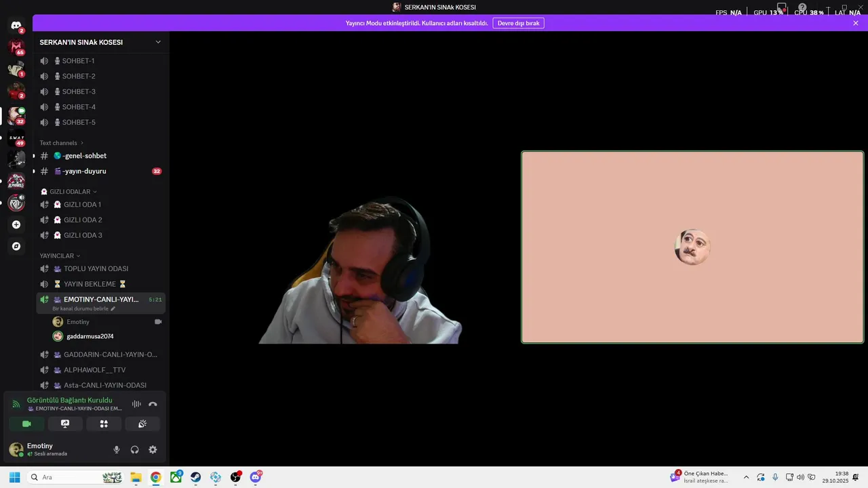Select user gaddarmusa2074 in voice channel
The height and width of the screenshot is (488, 868).
point(107,336)
